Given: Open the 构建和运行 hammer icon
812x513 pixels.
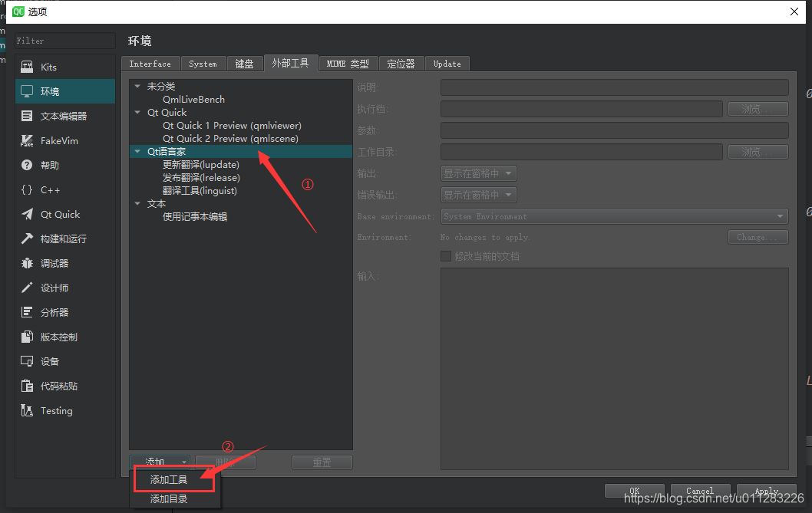Looking at the screenshot, I should pos(27,238).
